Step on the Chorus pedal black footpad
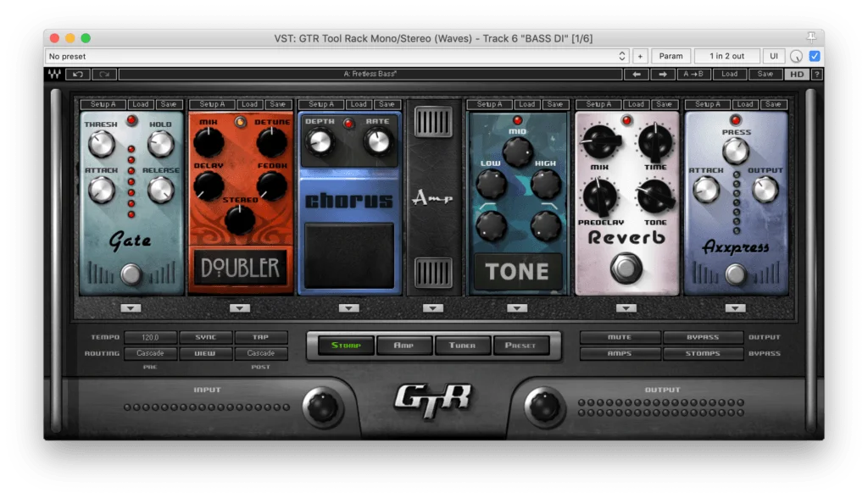Image resolution: width=868 pixels, height=498 pixels. click(349, 255)
